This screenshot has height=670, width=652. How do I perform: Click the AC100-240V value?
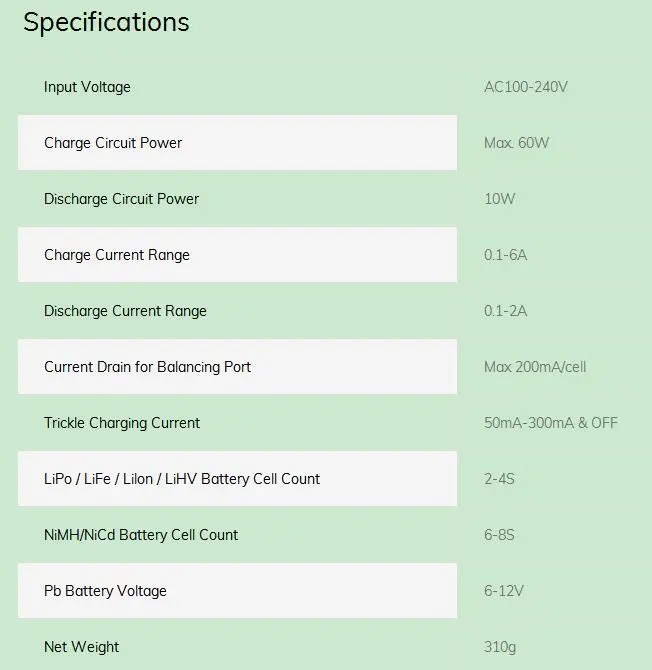[526, 87]
